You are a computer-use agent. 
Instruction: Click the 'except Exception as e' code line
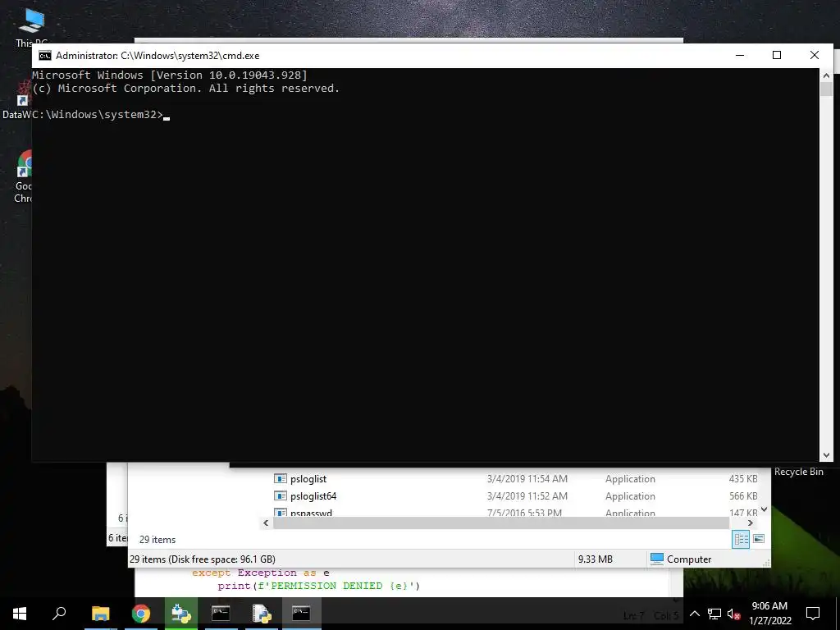point(260,573)
